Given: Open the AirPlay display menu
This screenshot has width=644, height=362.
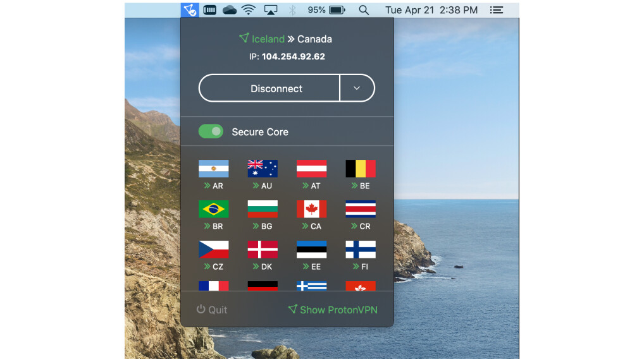Looking at the screenshot, I should (271, 10).
